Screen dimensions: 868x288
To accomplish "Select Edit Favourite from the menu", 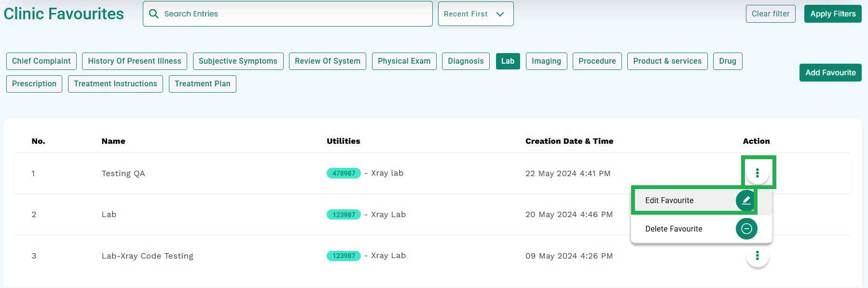I will [702, 200].
